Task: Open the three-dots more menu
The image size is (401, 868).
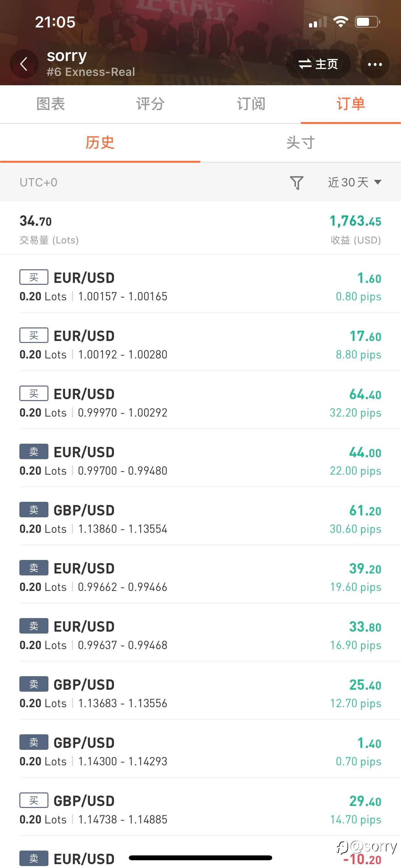Action: point(375,64)
